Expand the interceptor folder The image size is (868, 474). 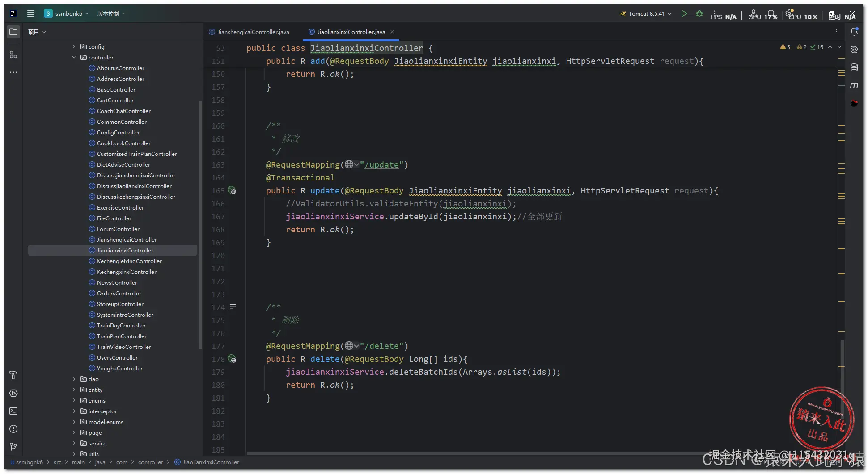pyautogui.click(x=74, y=411)
